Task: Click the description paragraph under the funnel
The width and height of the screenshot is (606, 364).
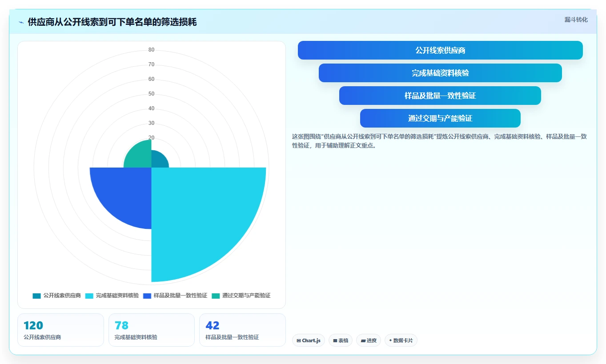Action: (x=439, y=141)
